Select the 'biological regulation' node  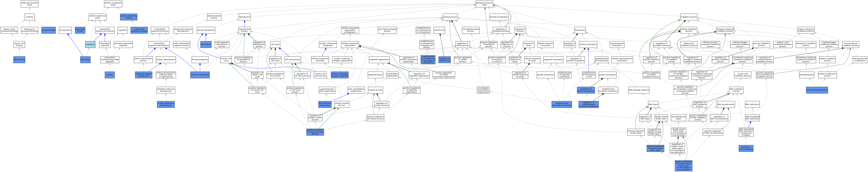click(499, 17)
